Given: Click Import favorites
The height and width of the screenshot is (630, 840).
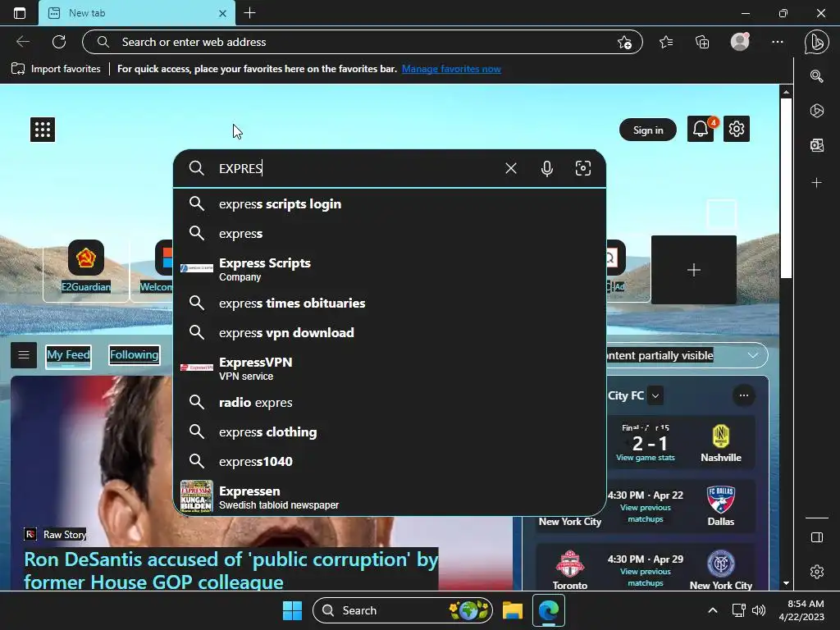Looking at the screenshot, I should coord(57,69).
